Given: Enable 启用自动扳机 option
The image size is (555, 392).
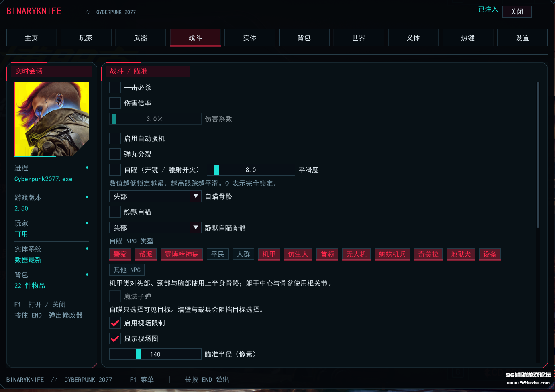Looking at the screenshot, I should pyautogui.click(x=115, y=139).
